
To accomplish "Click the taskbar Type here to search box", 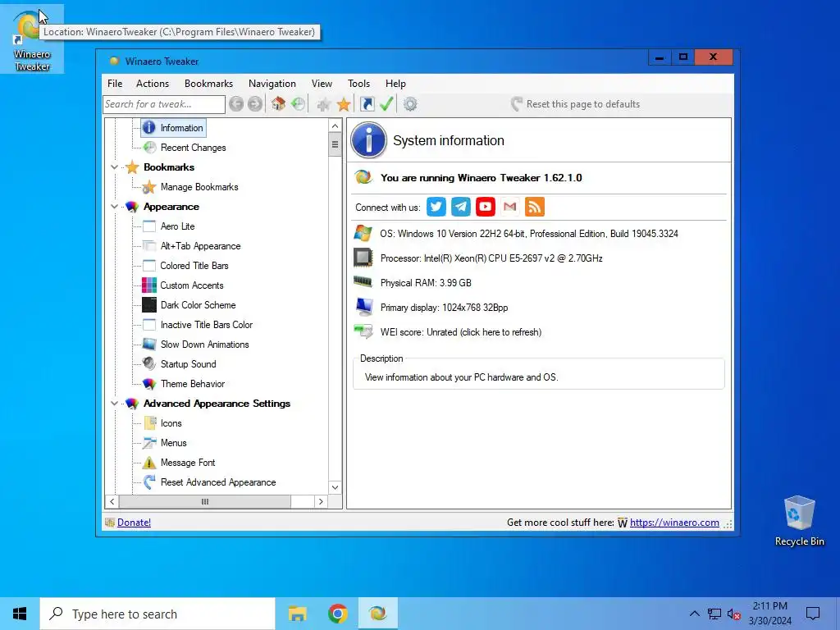I will pos(157,614).
